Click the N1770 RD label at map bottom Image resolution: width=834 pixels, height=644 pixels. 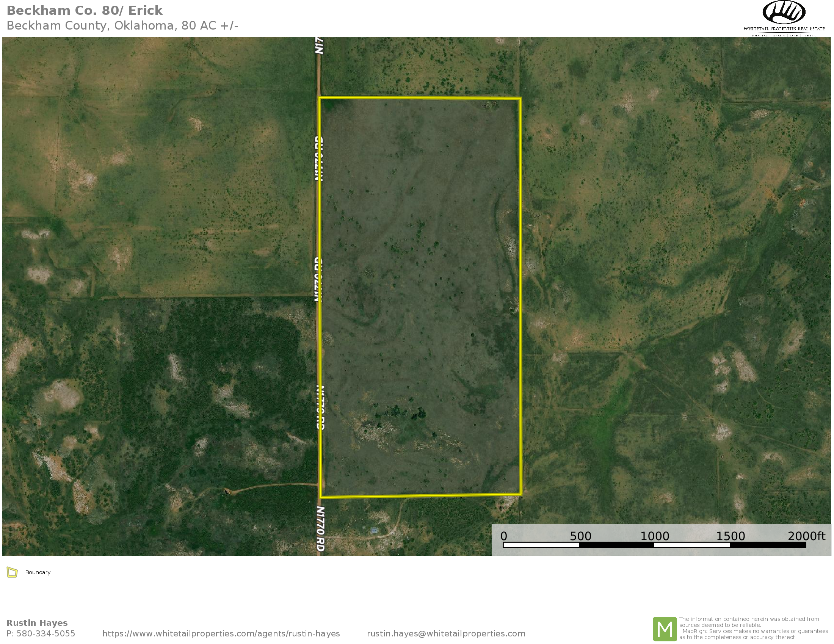click(321, 528)
